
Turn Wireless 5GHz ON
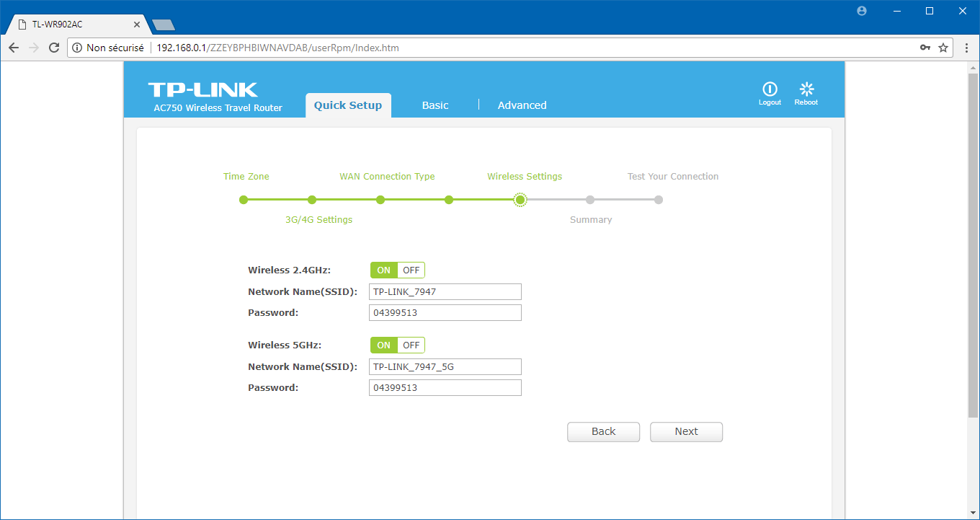(384, 345)
